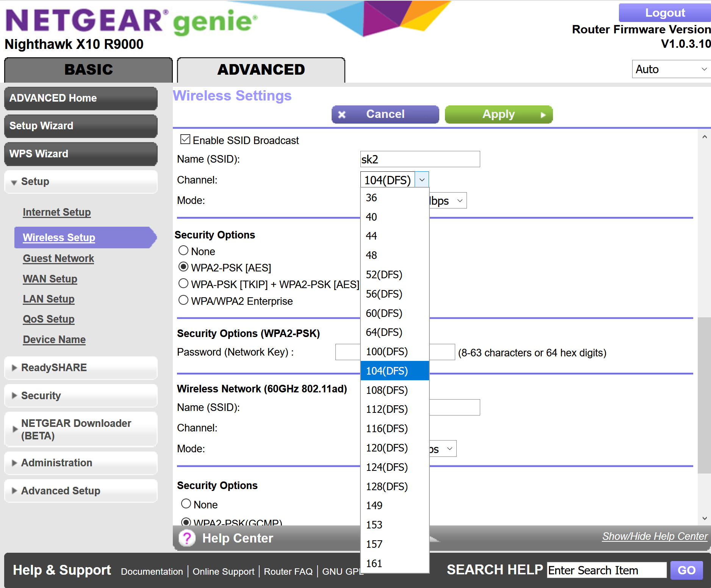Open ADVANCED Home

coord(81,98)
